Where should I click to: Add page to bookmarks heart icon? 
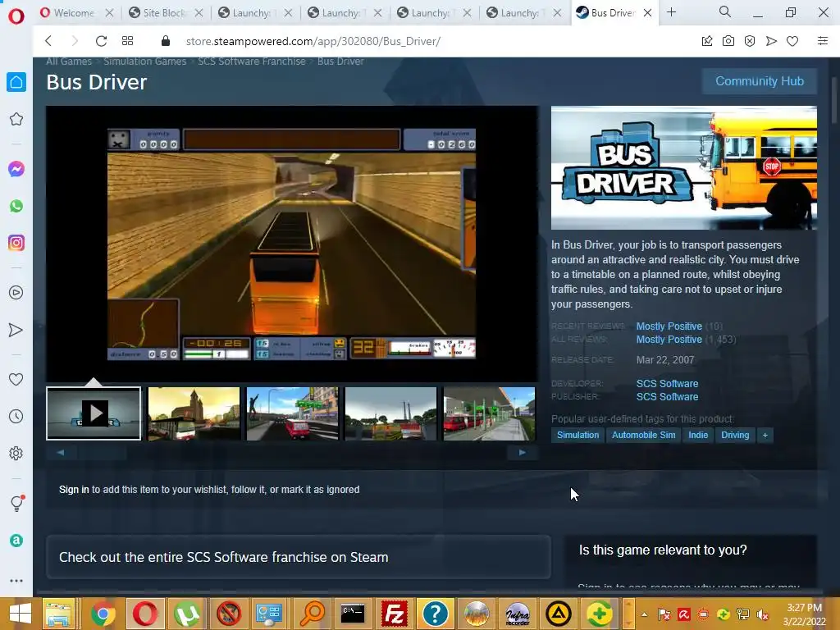[x=792, y=41]
